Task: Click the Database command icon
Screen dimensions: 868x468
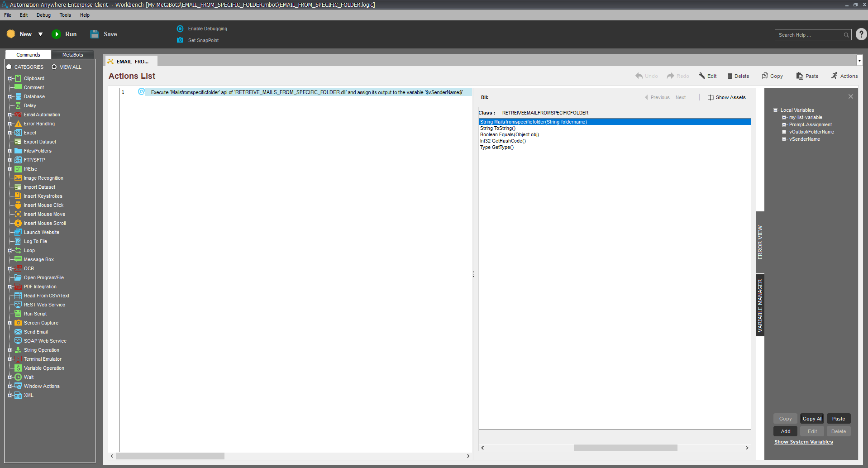Action: [x=18, y=96]
